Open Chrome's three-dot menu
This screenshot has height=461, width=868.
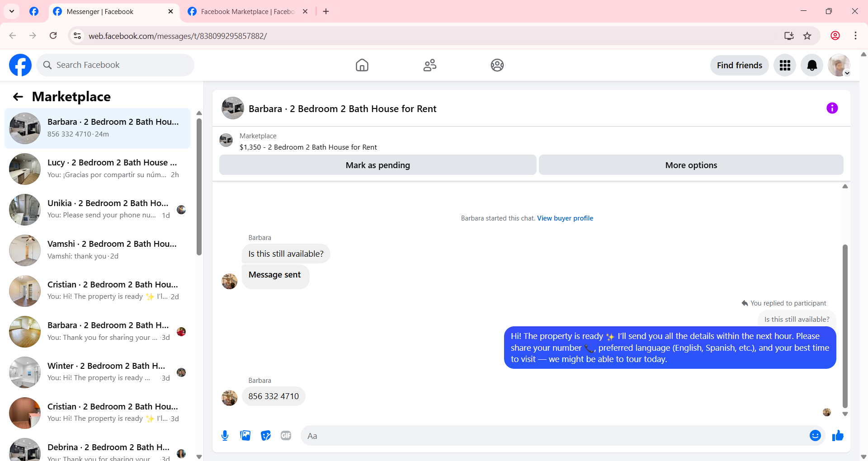coord(855,36)
